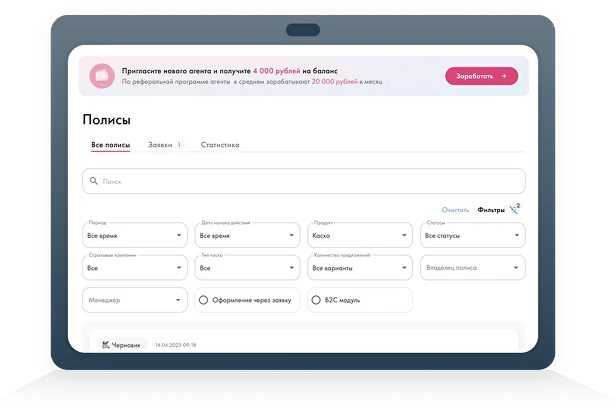
Task: Open the Статусы dropdown
Action: tap(473, 235)
